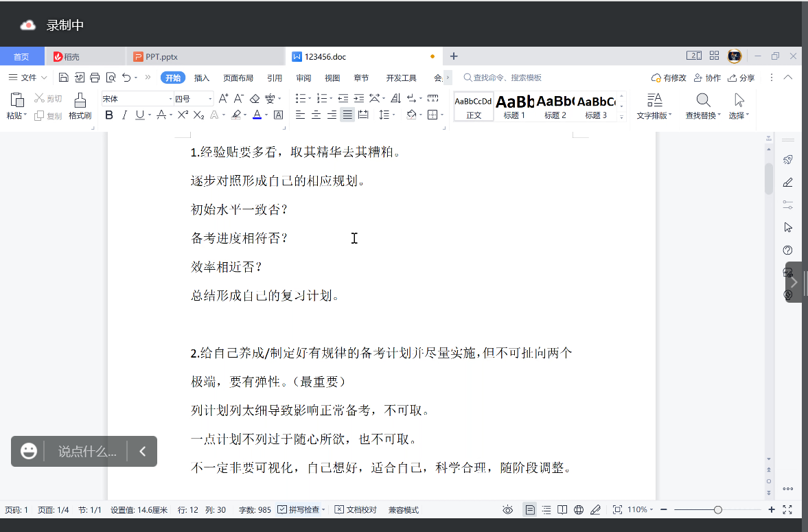Select the 格式刷 (Format Painter) tool

pos(80,104)
